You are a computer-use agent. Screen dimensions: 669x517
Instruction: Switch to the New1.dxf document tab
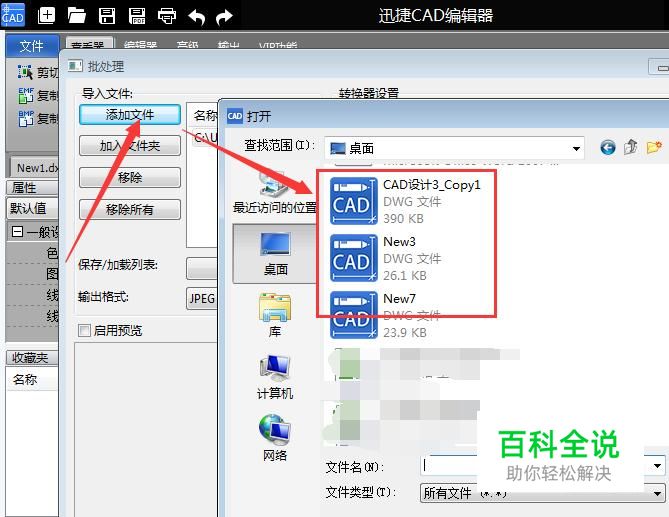pos(35,168)
